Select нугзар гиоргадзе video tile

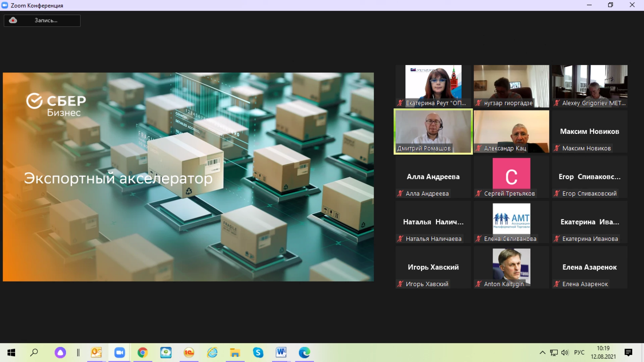point(512,86)
